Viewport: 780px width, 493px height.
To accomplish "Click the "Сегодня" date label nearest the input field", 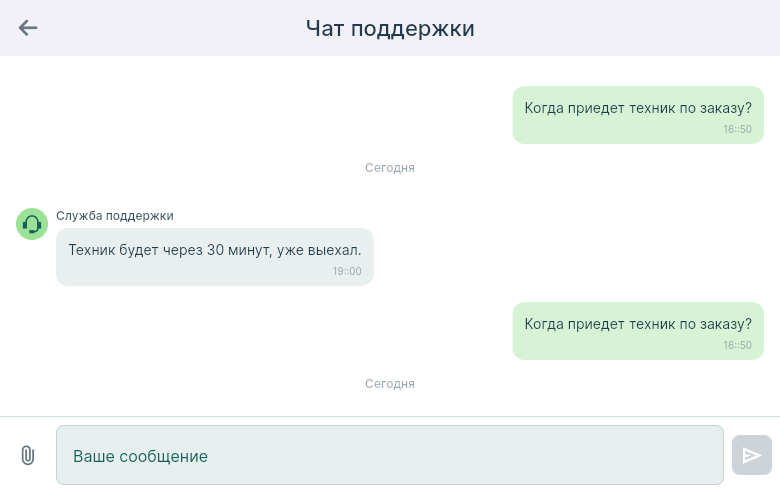I will pyautogui.click(x=390, y=384).
